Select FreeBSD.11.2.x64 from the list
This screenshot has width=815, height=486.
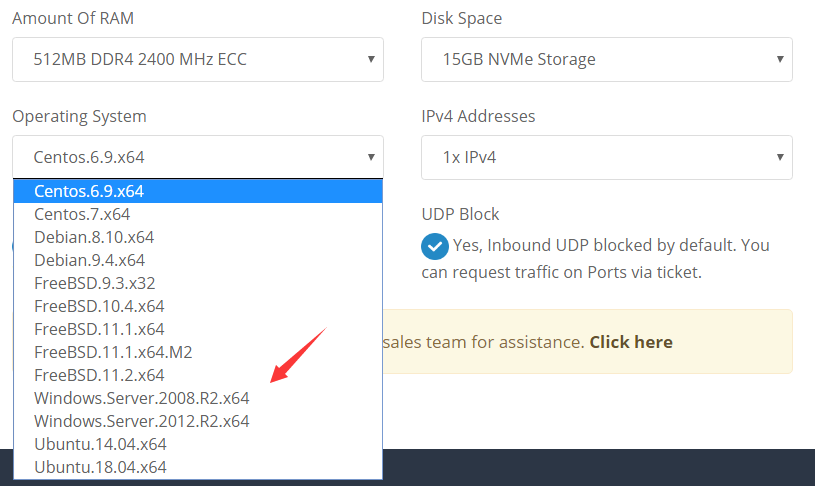tap(198, 375)
